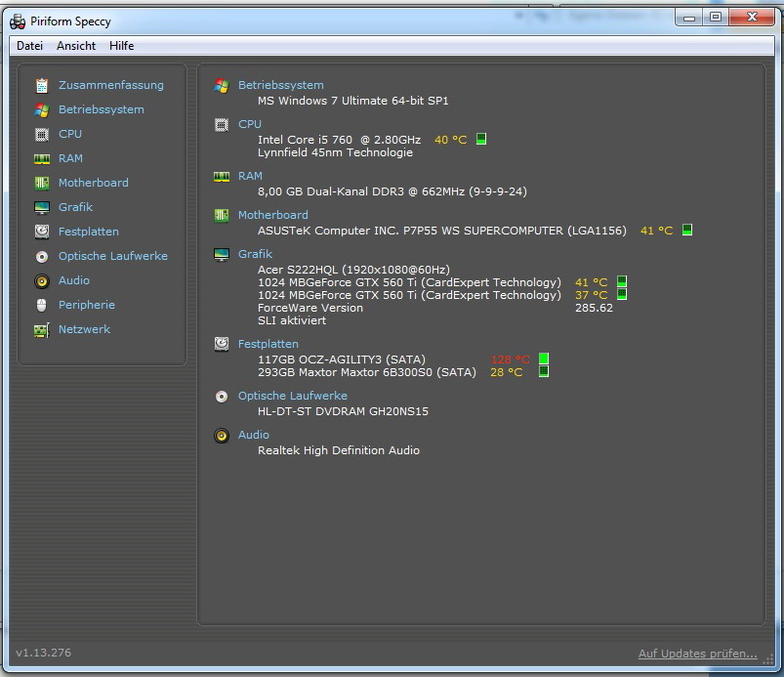Click the text 'Intel Core i5 760 @ 2.80GHz'
784x677 pixels.
[339, 140]
